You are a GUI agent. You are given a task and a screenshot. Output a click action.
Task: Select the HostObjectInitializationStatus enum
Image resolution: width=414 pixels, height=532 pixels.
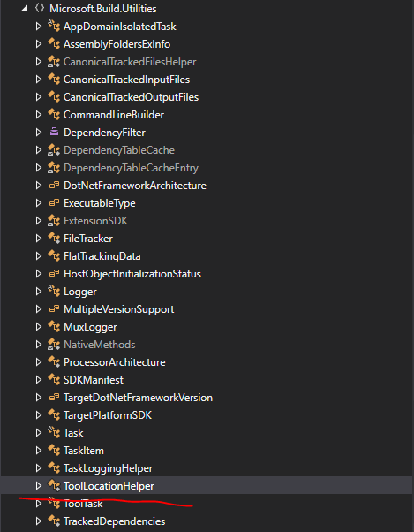[x=132, y=274]
